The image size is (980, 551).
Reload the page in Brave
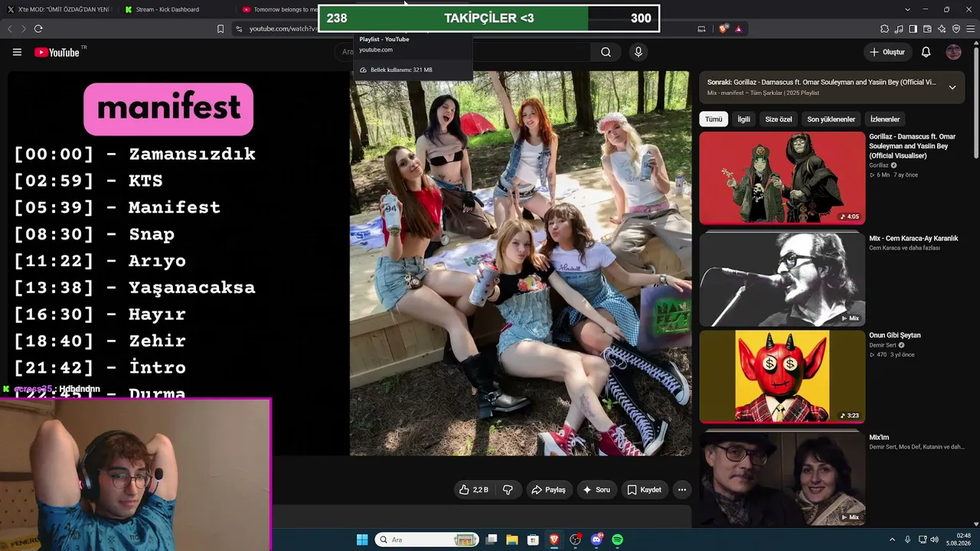[x=38, y=29]
